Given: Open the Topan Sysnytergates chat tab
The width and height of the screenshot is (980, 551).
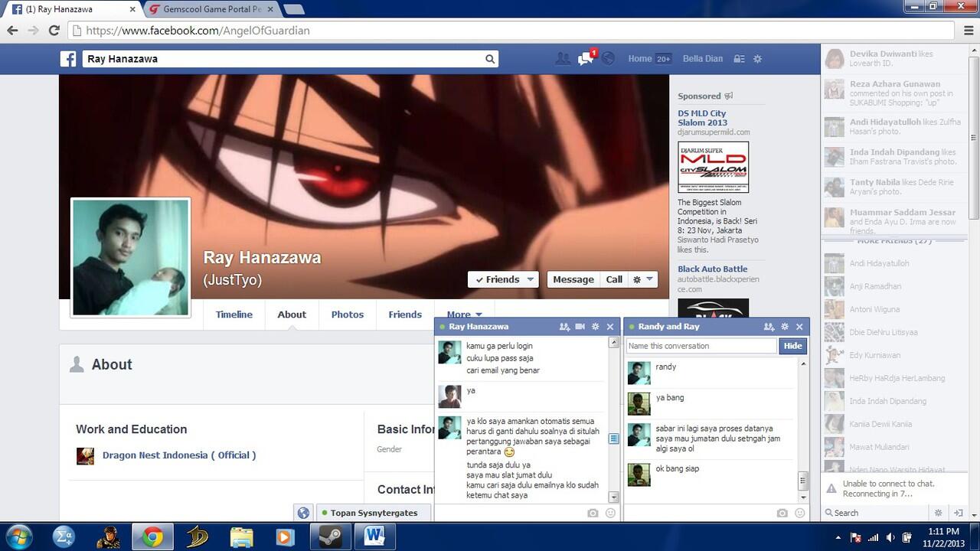Looking at the screenshot, I should coord(374,513).
